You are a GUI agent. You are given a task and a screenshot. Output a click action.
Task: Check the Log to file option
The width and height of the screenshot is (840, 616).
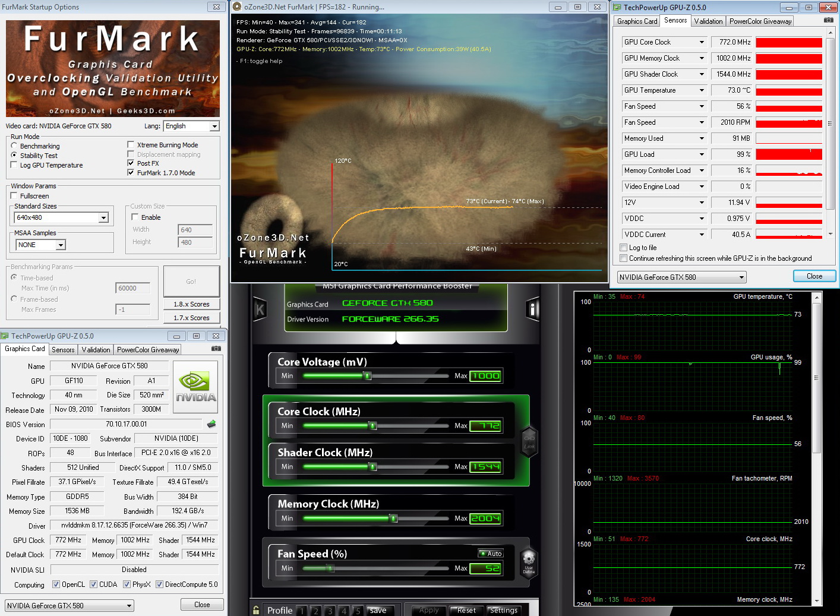[x=623, y=248]
